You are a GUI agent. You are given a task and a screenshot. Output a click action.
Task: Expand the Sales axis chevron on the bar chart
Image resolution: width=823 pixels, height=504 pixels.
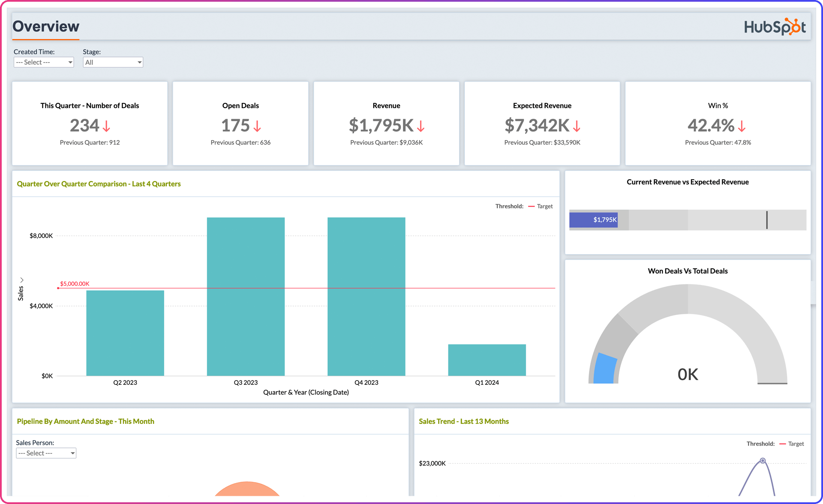21,279
